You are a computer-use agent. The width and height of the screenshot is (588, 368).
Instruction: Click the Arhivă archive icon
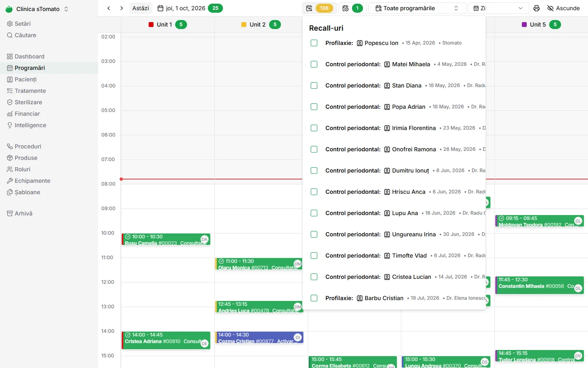(10, 213)
